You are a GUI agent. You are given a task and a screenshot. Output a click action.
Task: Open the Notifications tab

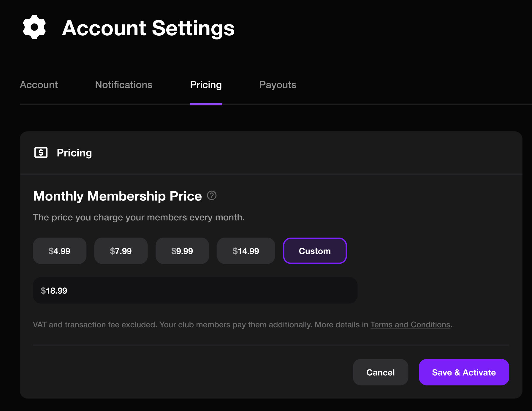click(123, 85)
